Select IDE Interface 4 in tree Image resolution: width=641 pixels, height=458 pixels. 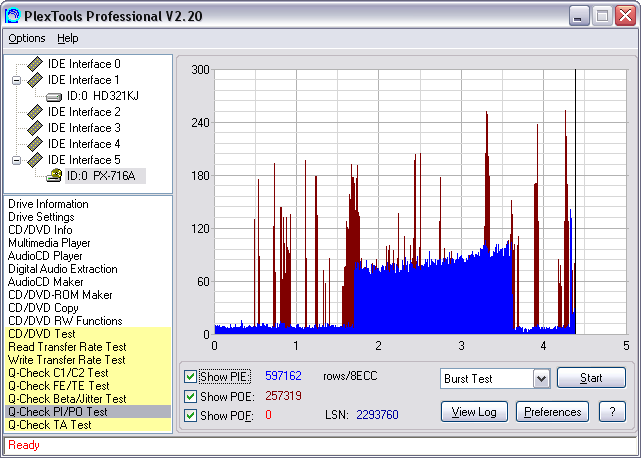click(84, 144)
